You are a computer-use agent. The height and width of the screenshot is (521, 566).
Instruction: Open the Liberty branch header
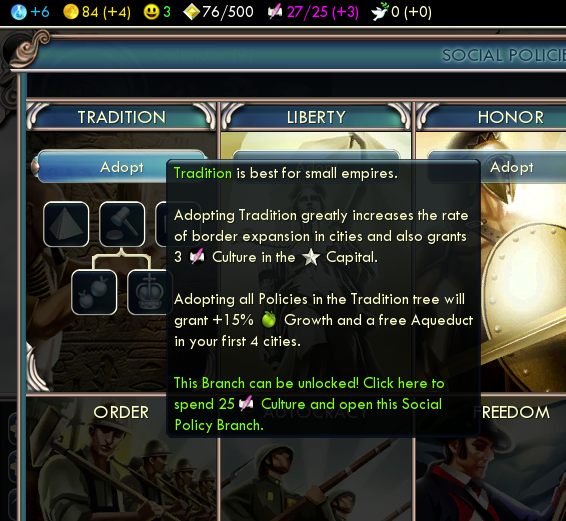pyautogui.click(x=316, y=117)
